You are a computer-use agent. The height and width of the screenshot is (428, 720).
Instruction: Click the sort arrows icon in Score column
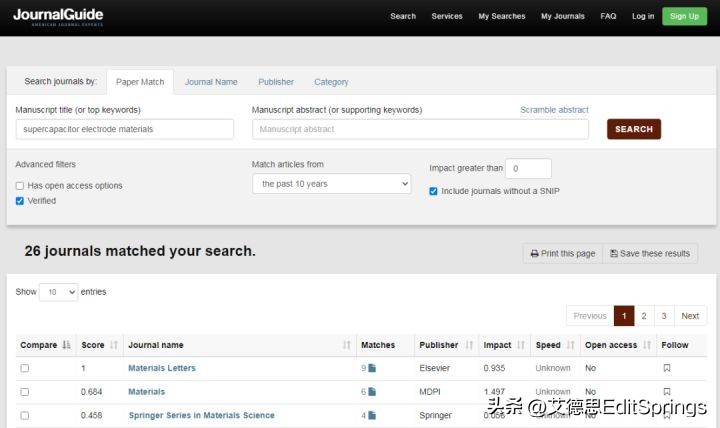pyautogui.click(x=114, y=345)
